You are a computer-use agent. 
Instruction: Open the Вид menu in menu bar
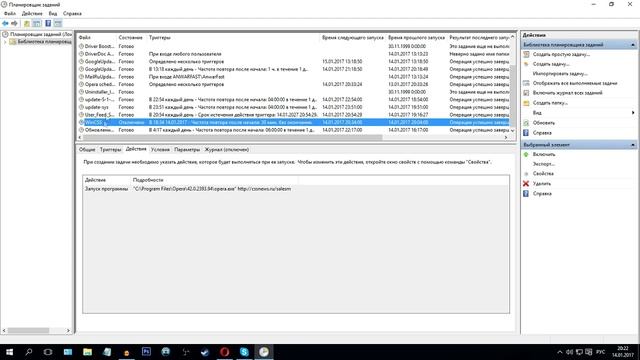53,13
